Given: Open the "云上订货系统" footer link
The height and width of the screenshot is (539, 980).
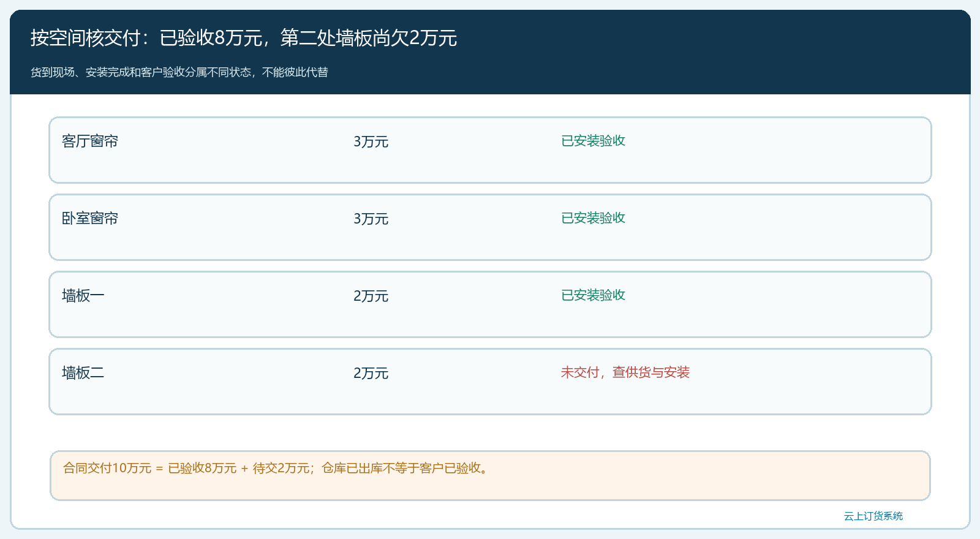Looking at the screenshot, I should pyautogui.click(x=873, y=516).
